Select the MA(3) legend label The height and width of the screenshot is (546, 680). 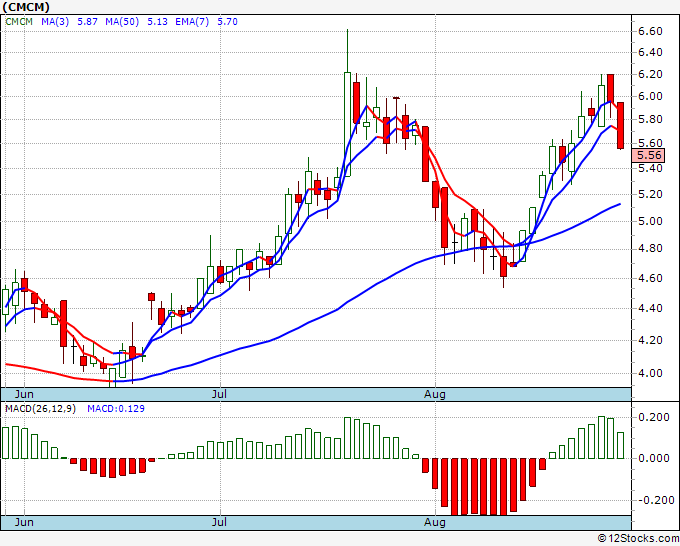[x=55, y=22]
